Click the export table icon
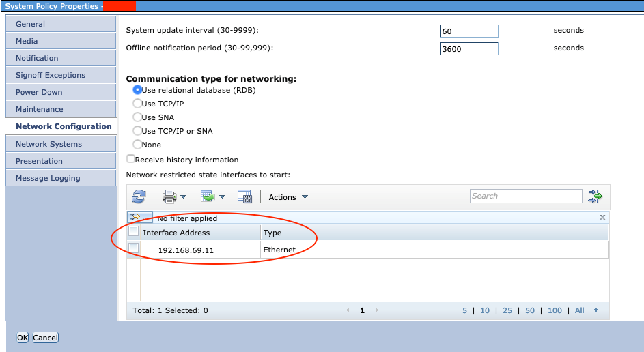 (x=208, y=197)
